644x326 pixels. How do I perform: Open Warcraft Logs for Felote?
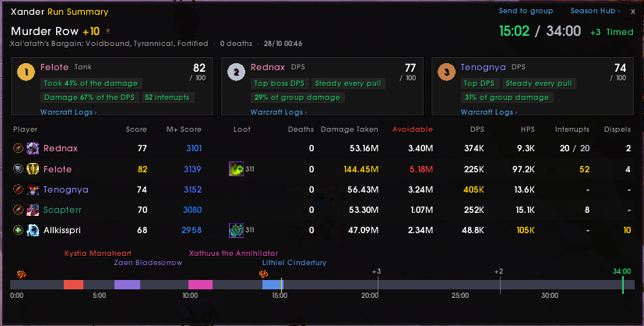[69, 112]
